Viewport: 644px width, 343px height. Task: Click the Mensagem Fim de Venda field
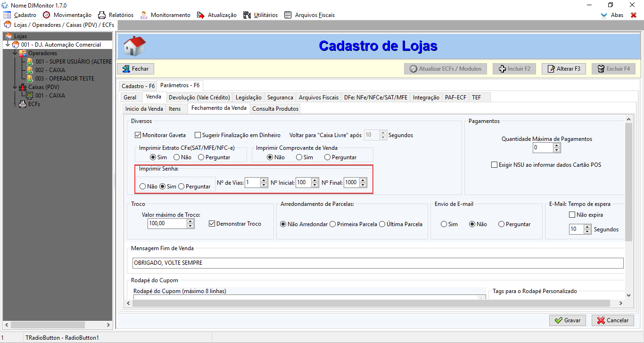pos(378,263)
